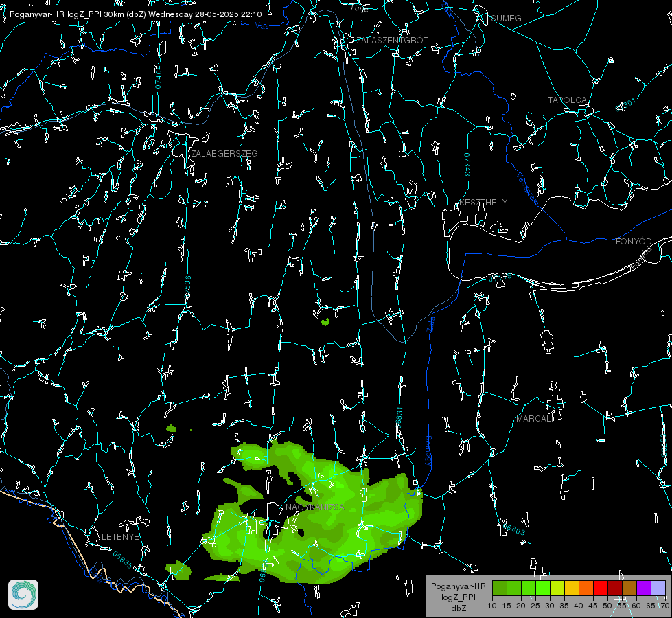Select the 60–65 dBZ purple swatch
672x618 pixels.
point(643,588)
